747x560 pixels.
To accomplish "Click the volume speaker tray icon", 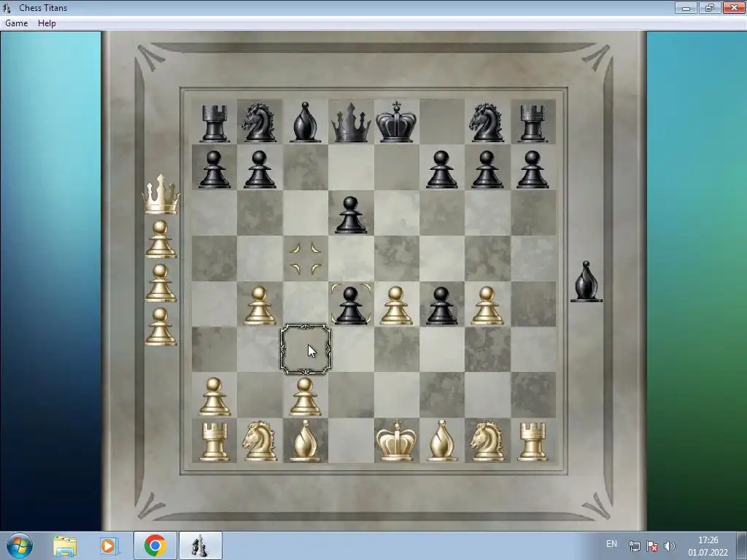I will [x=670, y=546].
